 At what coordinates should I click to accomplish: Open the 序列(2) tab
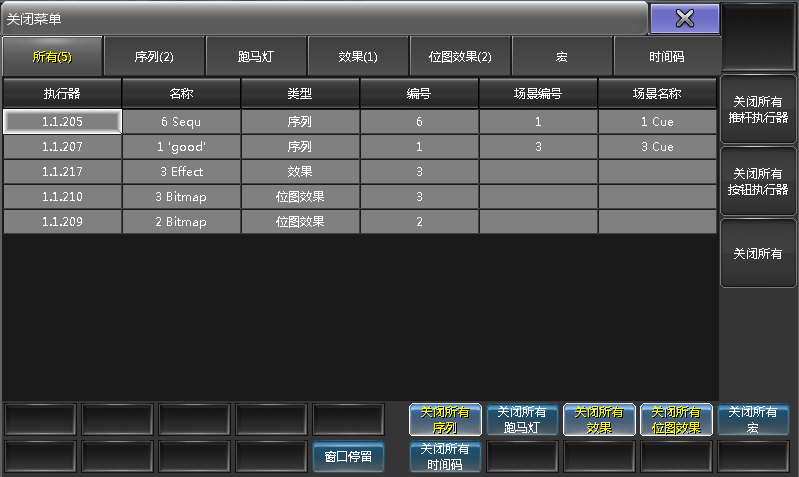pyautogui.click(x=154, y=56)
